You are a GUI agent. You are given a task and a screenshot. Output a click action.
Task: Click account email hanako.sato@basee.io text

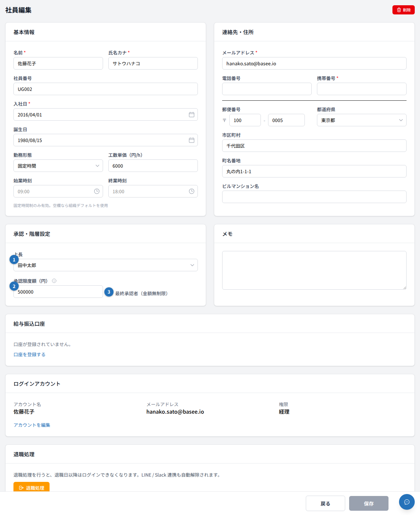pyautogui.click(x=175, y=412)
